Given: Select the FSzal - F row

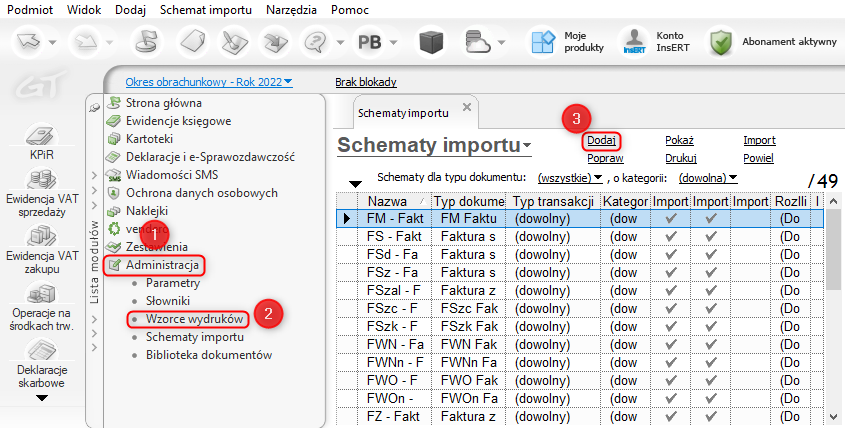Looking at the screenshot, I should click(580, 291).
